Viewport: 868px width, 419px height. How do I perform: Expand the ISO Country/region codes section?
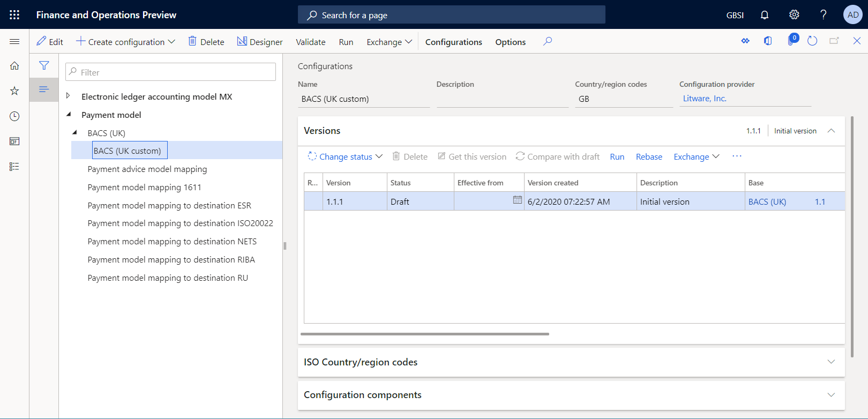click(831, 362)
